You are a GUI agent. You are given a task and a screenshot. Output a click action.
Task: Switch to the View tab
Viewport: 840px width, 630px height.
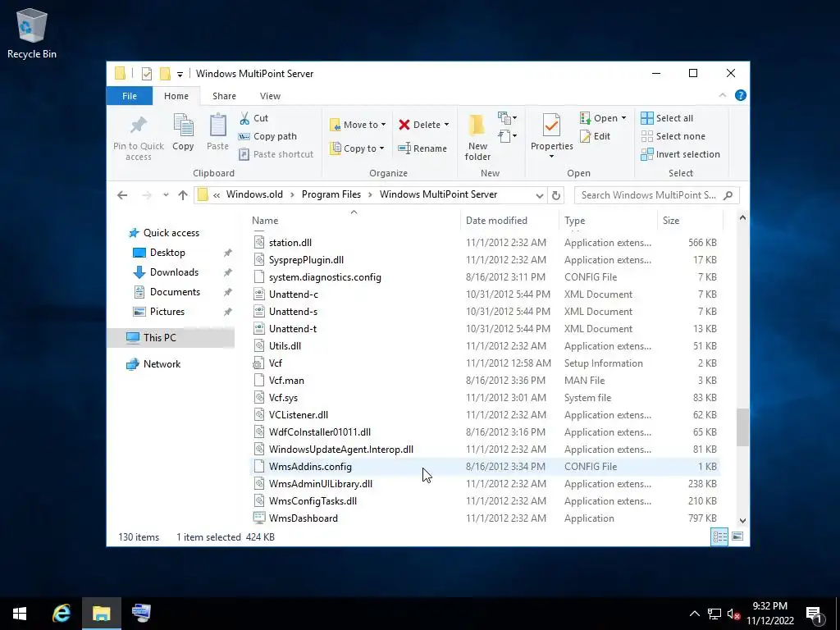[270, 96]
